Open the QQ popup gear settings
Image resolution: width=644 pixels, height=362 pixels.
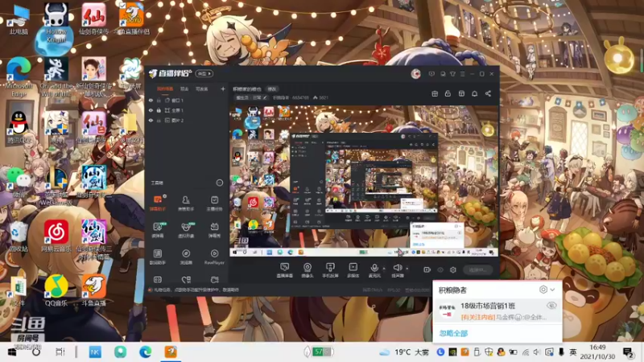[543, 290]
